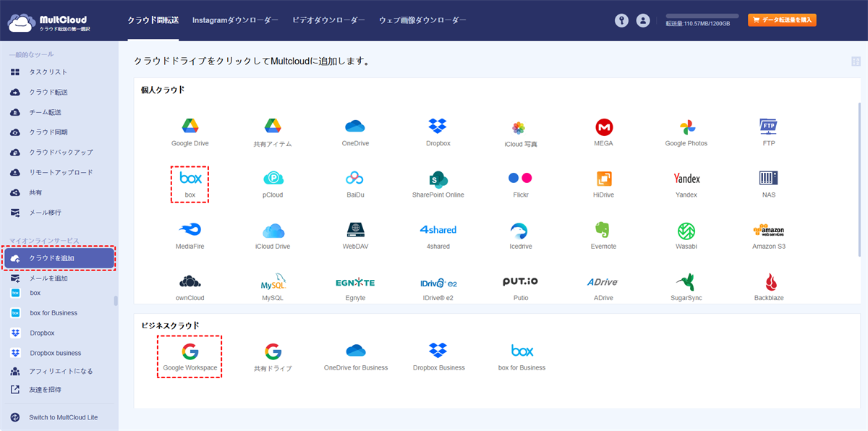
Task: Open the Flickr cloud option
Action: tap(520, 184)
